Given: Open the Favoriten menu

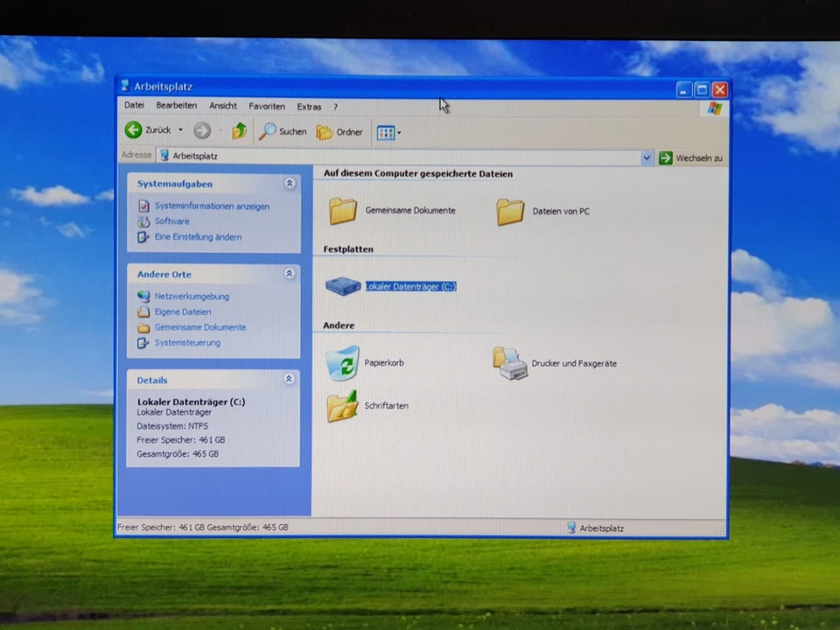Looking at the screenshot, I should (267, 107).
